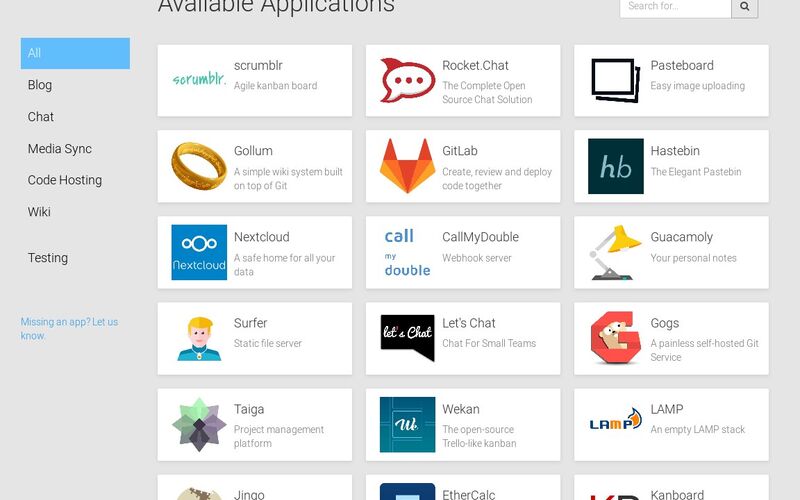Image resolution: width=800 pixels, height=500 pixels.
Task: Click the Surfer app title
Action: click(250, 323)
